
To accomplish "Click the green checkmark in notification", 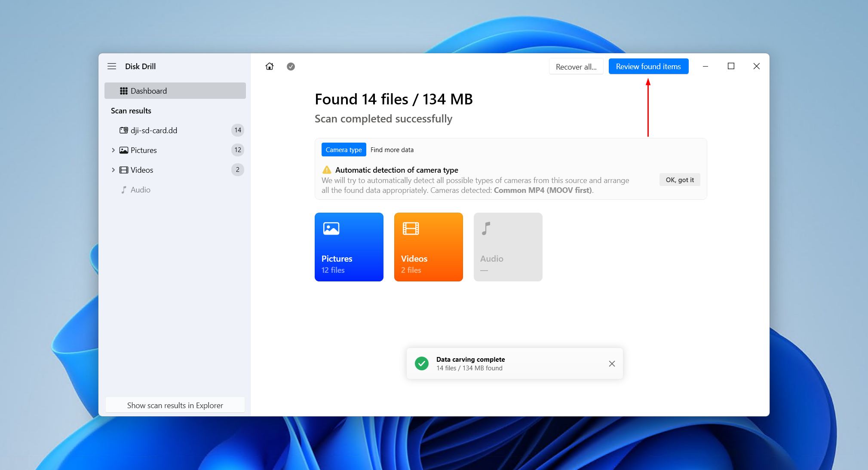I will (422, 363).
